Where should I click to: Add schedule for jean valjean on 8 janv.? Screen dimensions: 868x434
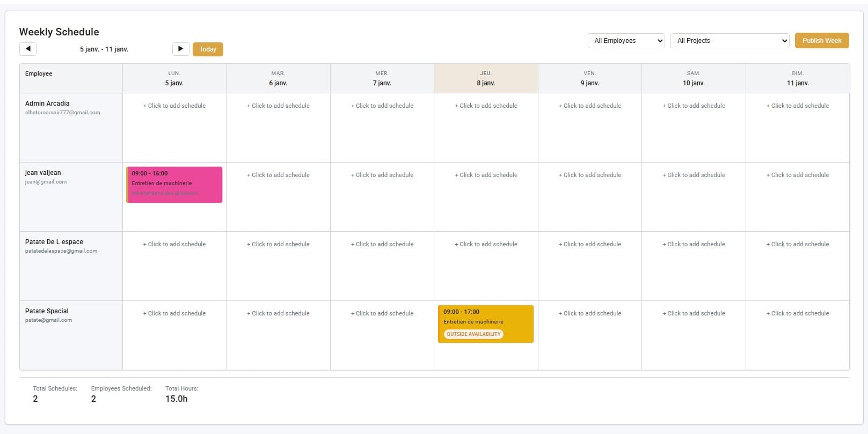tap(486, 175)
